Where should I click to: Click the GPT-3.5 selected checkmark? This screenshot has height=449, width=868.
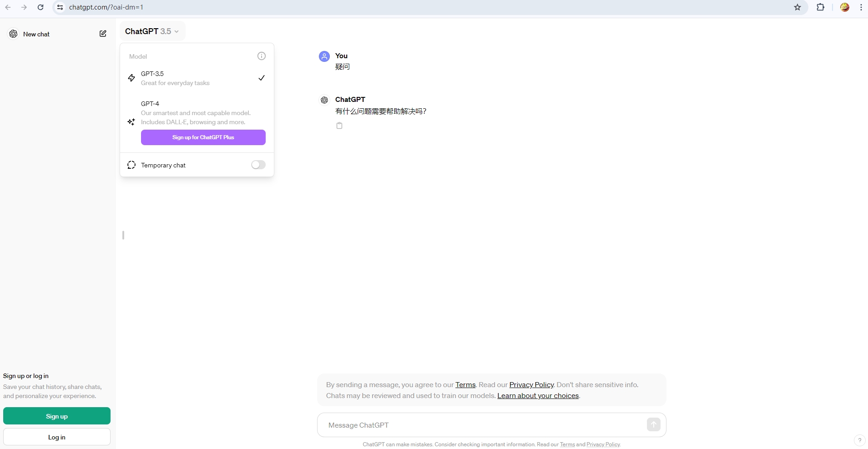pyautogui.click(x=262, y=78)
